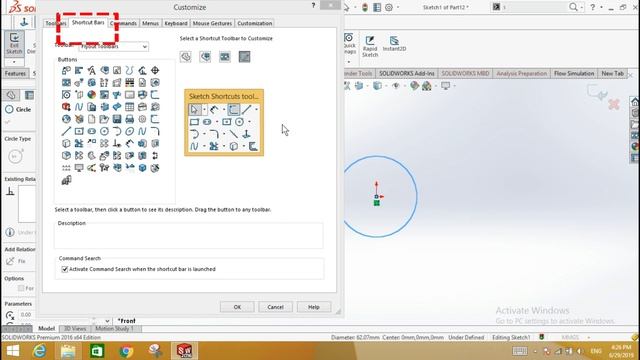The height and width of the screenshot is (360, 640).
Task: Click the Fix relation button
Action: click(16, 261)
